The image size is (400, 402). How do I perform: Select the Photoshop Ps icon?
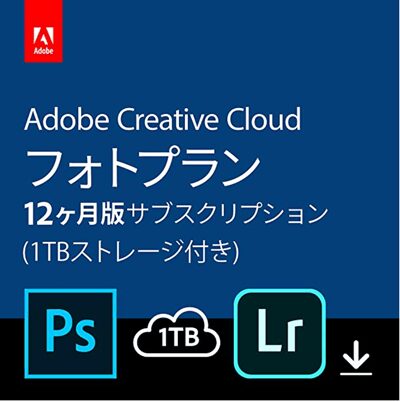[x=71, y=334]
